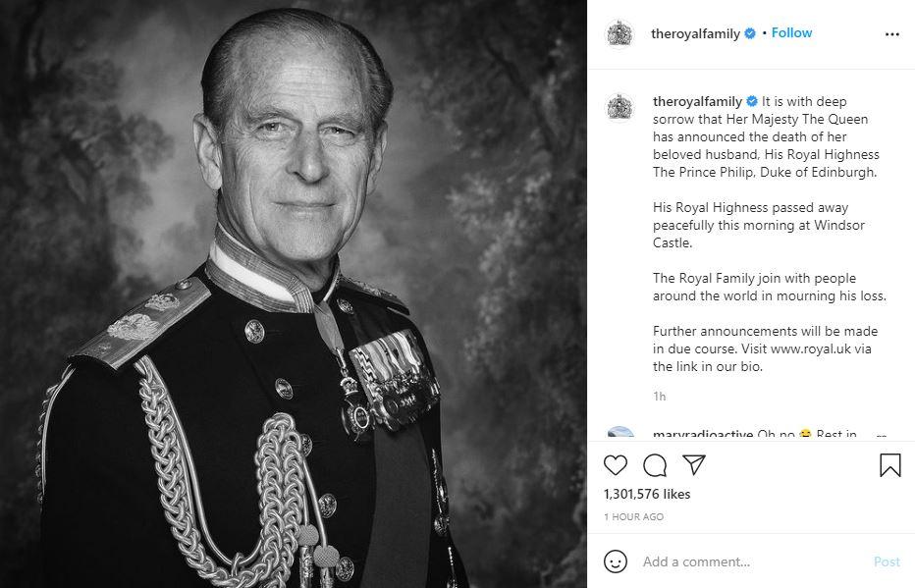Open the emoji picker in the comment box
The height and width of the screenshot is (588, 915).
(x=616, y=561)
